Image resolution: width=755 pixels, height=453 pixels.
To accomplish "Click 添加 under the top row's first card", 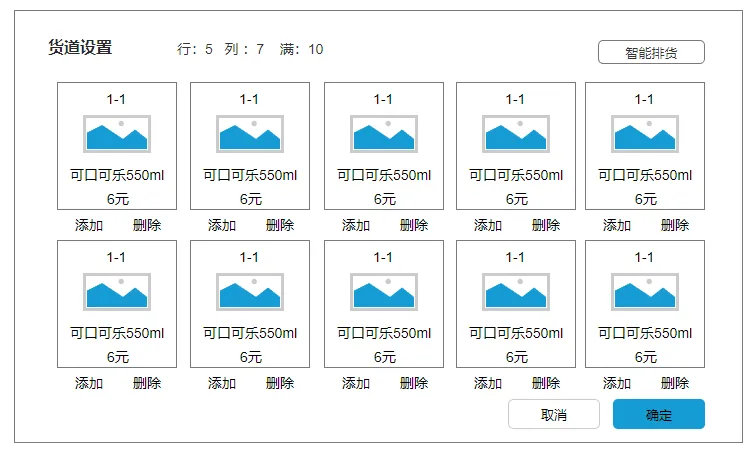I will click(89, 225).
